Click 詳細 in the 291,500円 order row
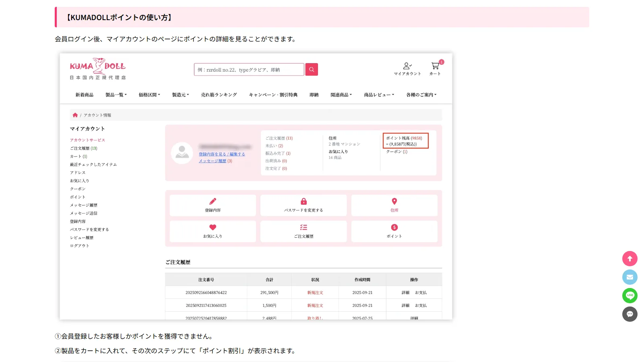This screenshot has height=362, width=644. [x=405, y=293]
